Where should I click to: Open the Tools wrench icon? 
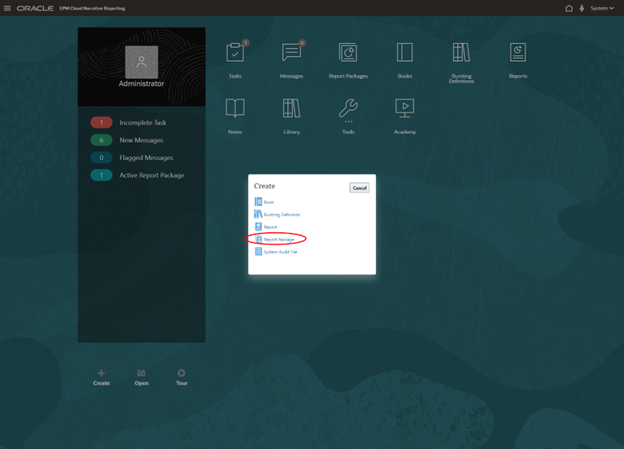[348, 108]
